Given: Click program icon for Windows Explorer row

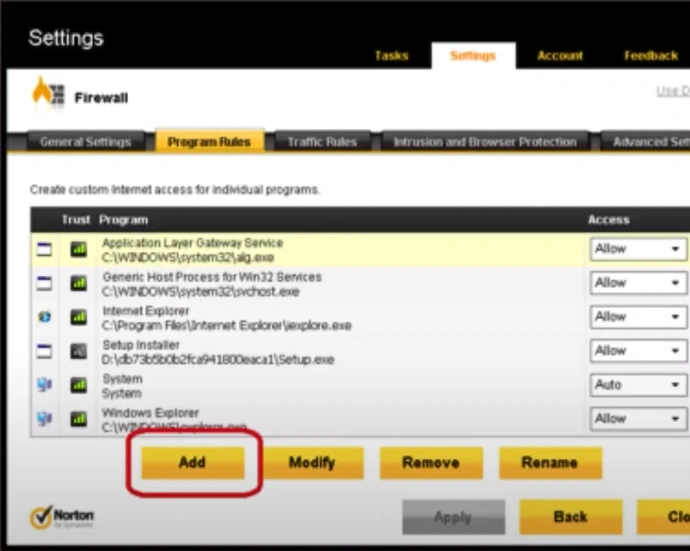Looking at the screenshot, I should pos(44,419).
